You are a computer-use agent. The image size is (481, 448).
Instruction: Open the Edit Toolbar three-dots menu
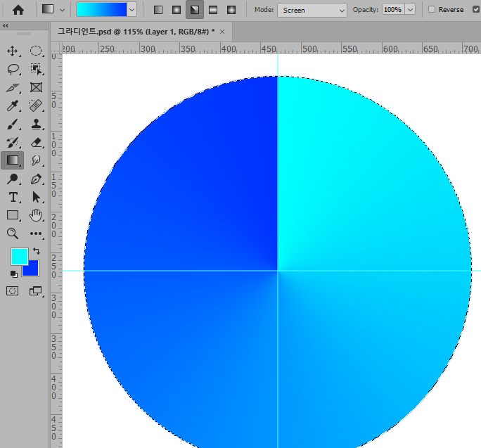(36, 233)
